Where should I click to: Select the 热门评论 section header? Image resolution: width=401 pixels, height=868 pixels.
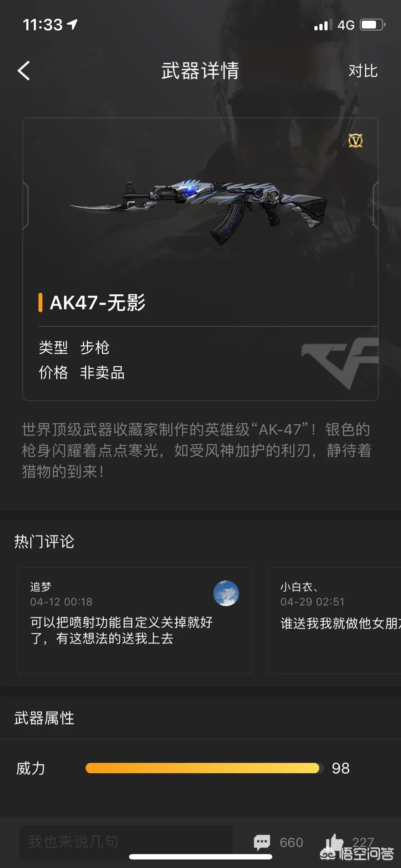(x=44, y=541)
